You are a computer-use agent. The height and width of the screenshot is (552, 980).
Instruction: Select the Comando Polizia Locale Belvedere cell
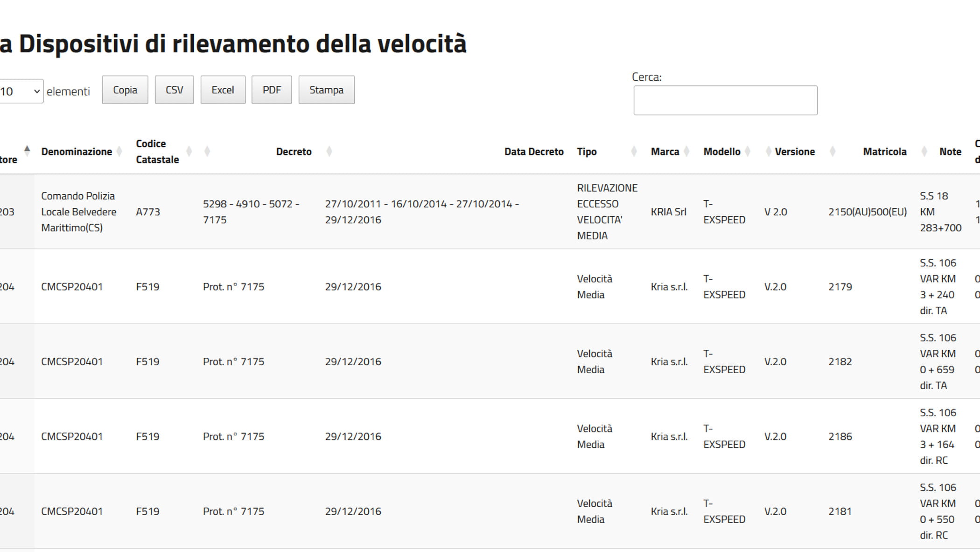pyautogui.click(x=78, y=212)
